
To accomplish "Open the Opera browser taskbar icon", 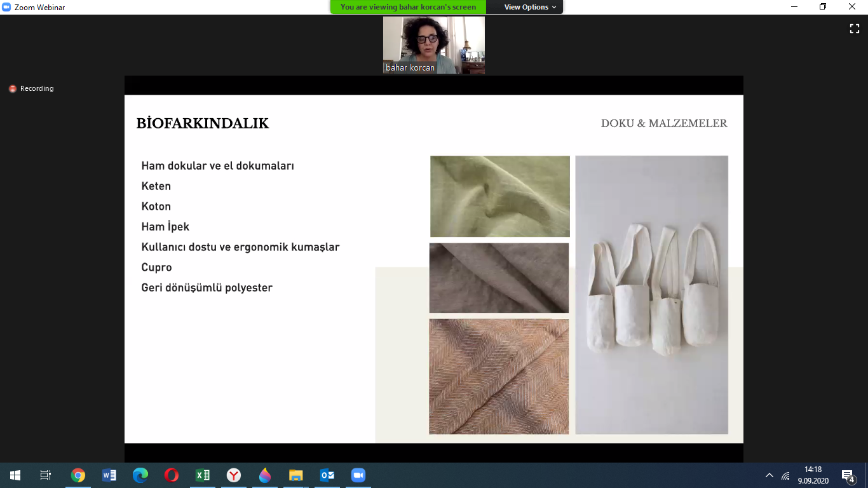I will pyautogui.click(x=172, y=475).
